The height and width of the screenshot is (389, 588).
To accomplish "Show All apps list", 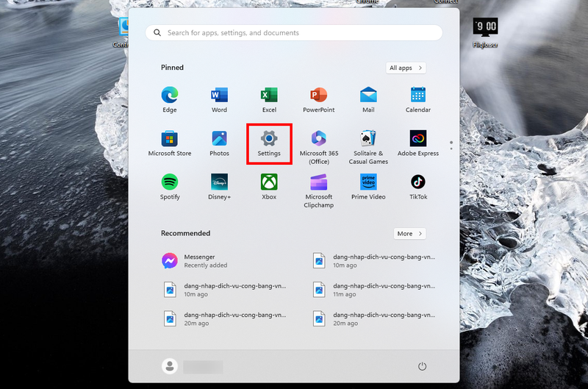I will (406, 68).
